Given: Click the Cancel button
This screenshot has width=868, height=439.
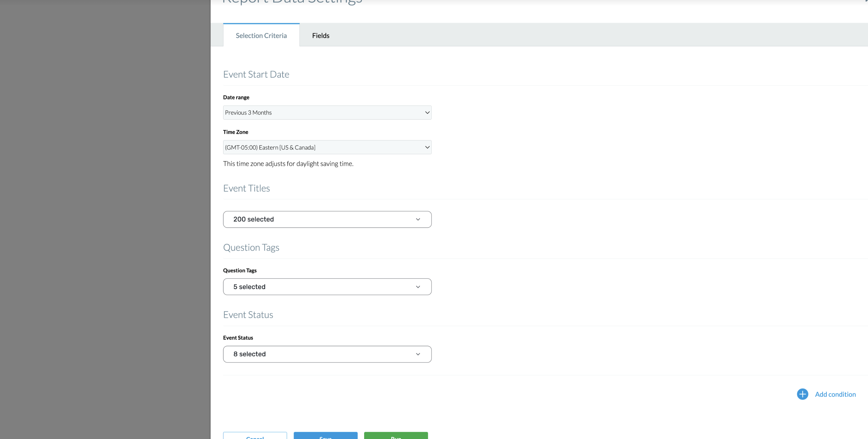Looking at the screenshot, I should point(255,436).
